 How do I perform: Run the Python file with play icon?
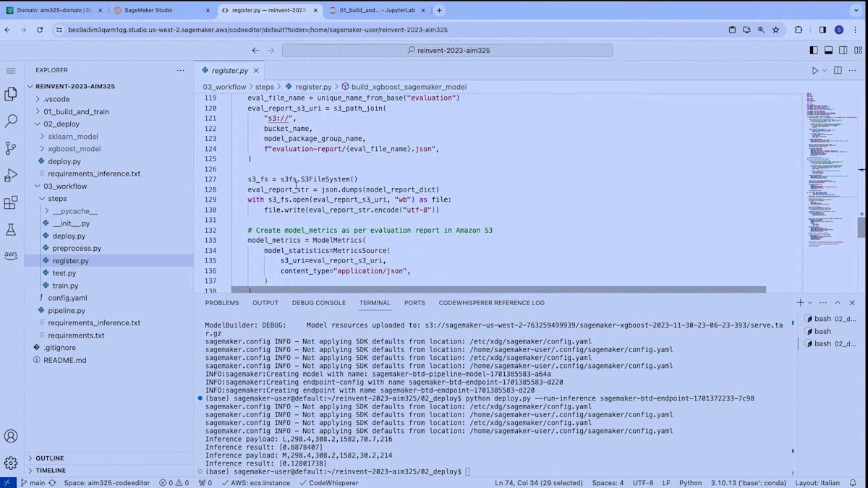[815, 70]
